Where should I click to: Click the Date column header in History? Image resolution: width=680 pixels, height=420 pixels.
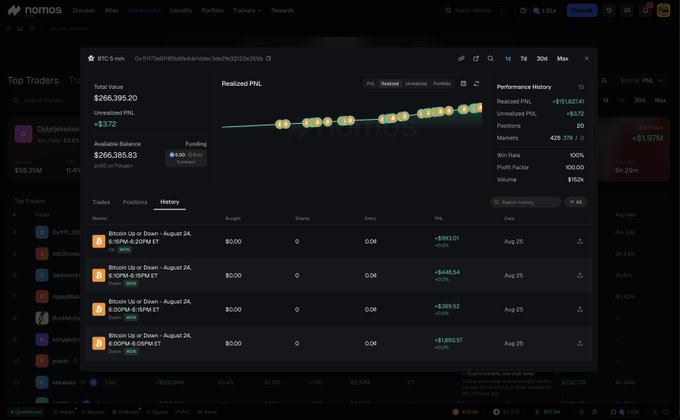tap(509, 218)
